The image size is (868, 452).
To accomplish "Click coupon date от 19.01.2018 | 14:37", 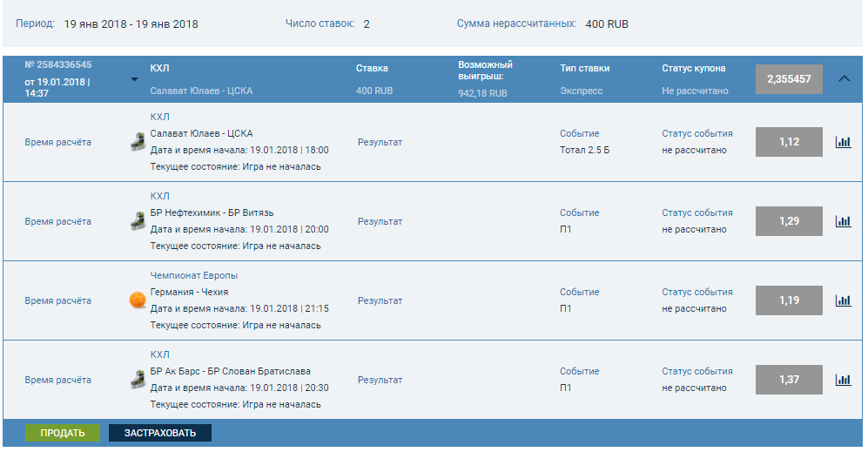I will [x=57, y=87].
